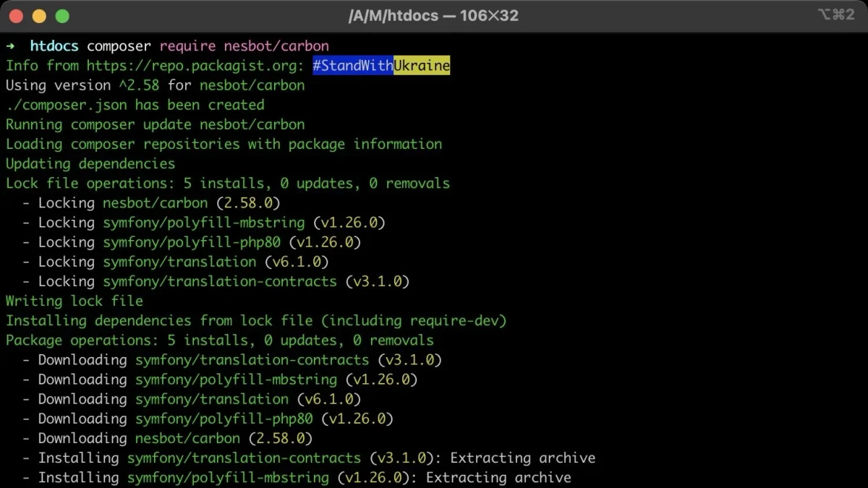Click symfony/translation in the Downloading line
868x488 pixels.
pyautogui.click(x=212, y=399)
